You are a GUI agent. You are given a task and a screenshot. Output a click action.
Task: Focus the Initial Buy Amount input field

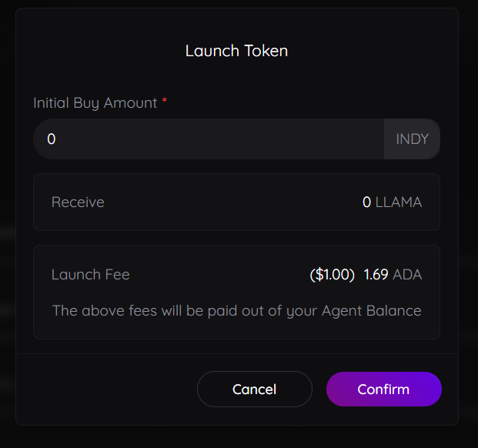[x=208, y=139]
